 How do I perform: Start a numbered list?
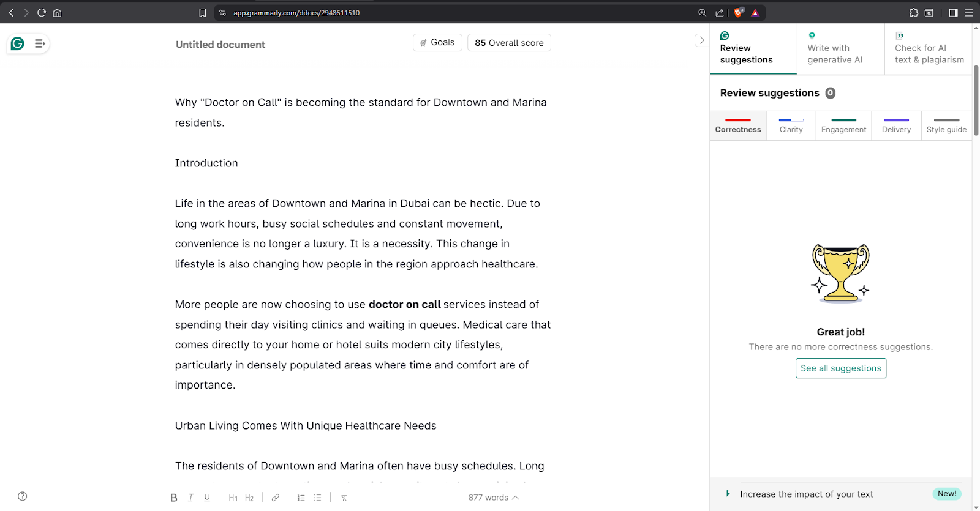(x=301, y=498)
